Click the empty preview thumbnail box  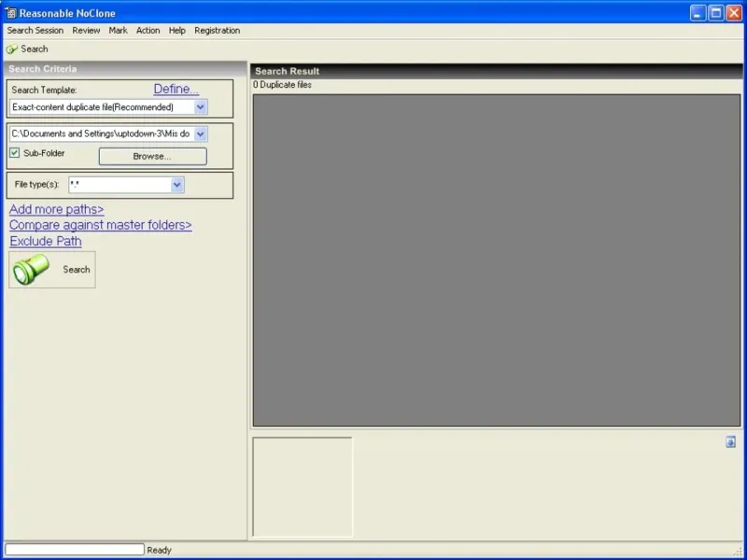(x=303, y=487)
